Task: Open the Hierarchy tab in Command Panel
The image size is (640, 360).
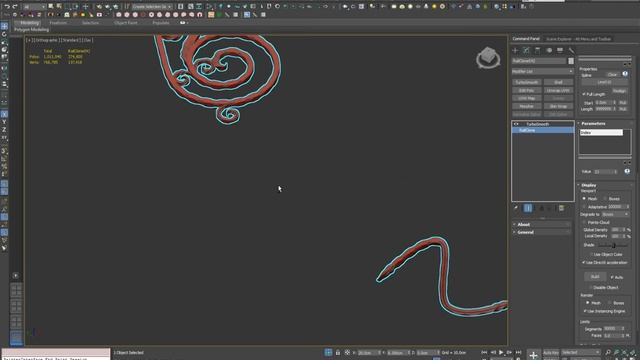Action: [538, 50]
